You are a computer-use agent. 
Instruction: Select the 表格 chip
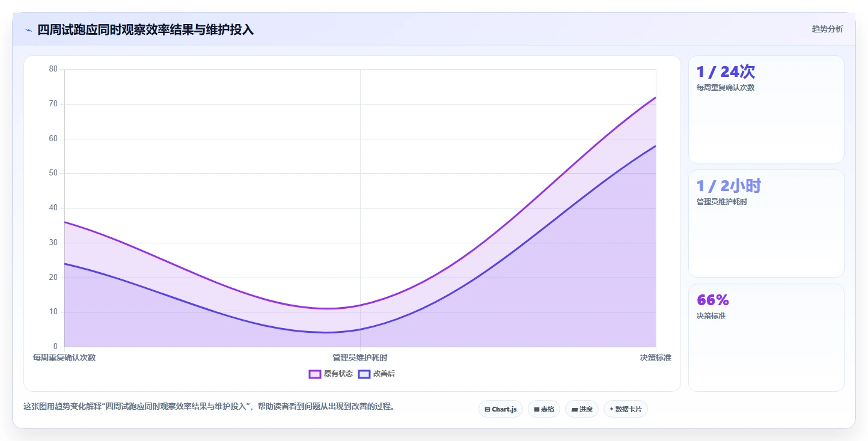[x=544, y=409]
